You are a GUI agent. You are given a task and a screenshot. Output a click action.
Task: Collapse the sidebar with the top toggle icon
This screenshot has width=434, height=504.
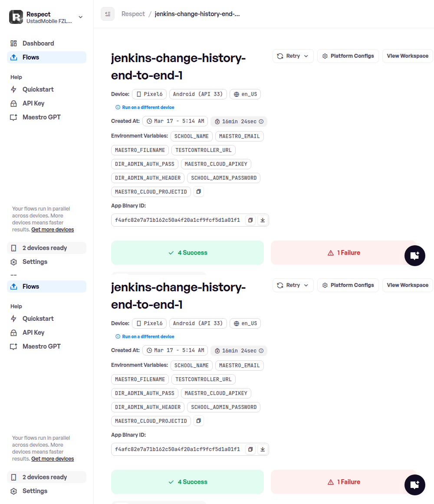click(x=108, y=14)
